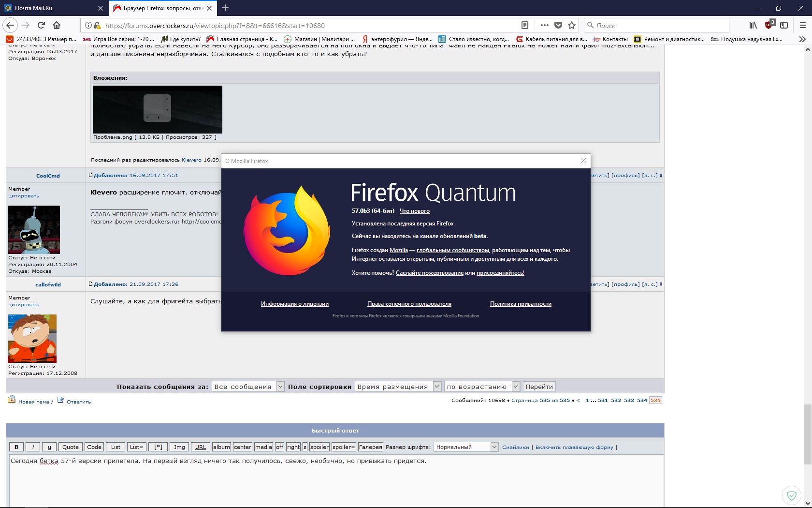The height and width of the screenshot is (508, 812).
Task: Open the 'по возрастанию' order dropdown
Action: tap(482, 387)
